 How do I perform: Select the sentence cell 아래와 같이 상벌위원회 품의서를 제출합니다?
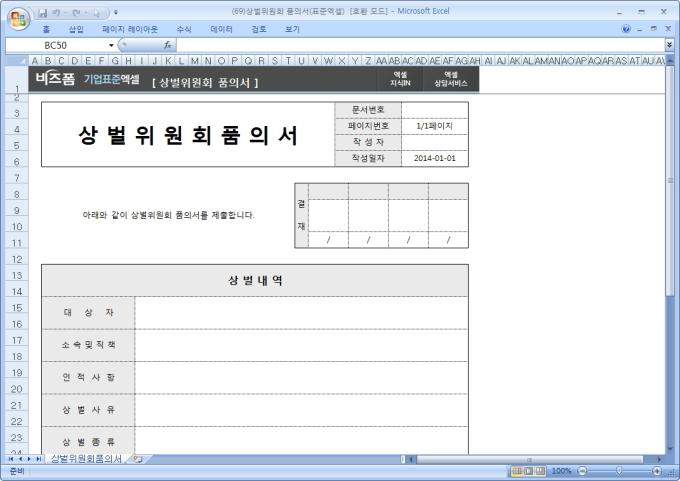click(x=168, y=215)
